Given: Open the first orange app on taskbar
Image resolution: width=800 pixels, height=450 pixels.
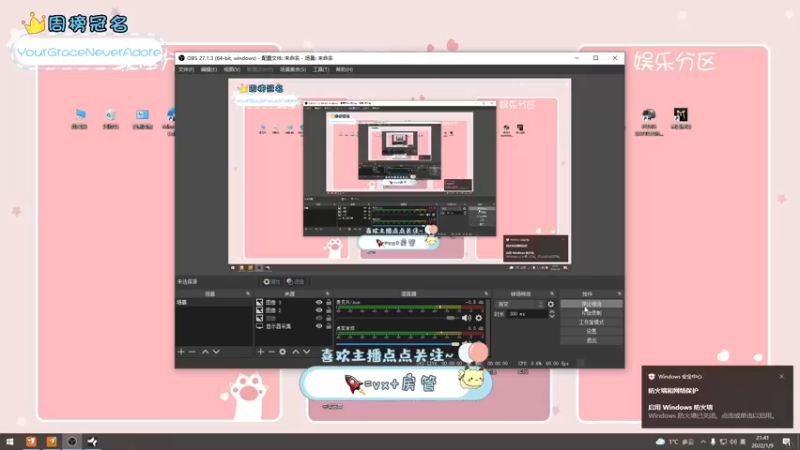Looking at the screenshot, I should pos(31,441).
